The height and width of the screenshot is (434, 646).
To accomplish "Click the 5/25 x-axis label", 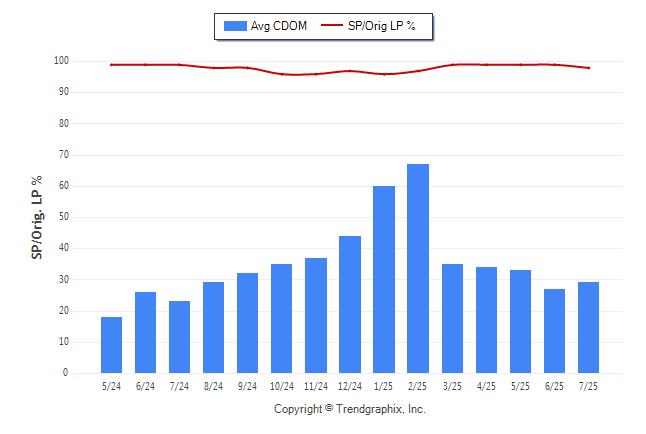I will coord(520,387).
